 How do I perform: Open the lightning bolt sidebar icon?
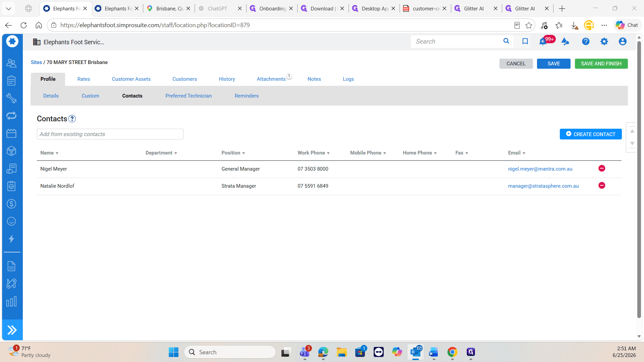click(11, 239)
